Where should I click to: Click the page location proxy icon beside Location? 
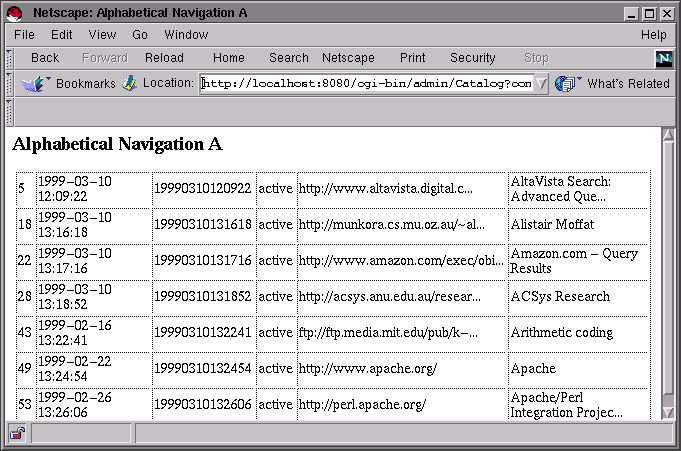129,84
